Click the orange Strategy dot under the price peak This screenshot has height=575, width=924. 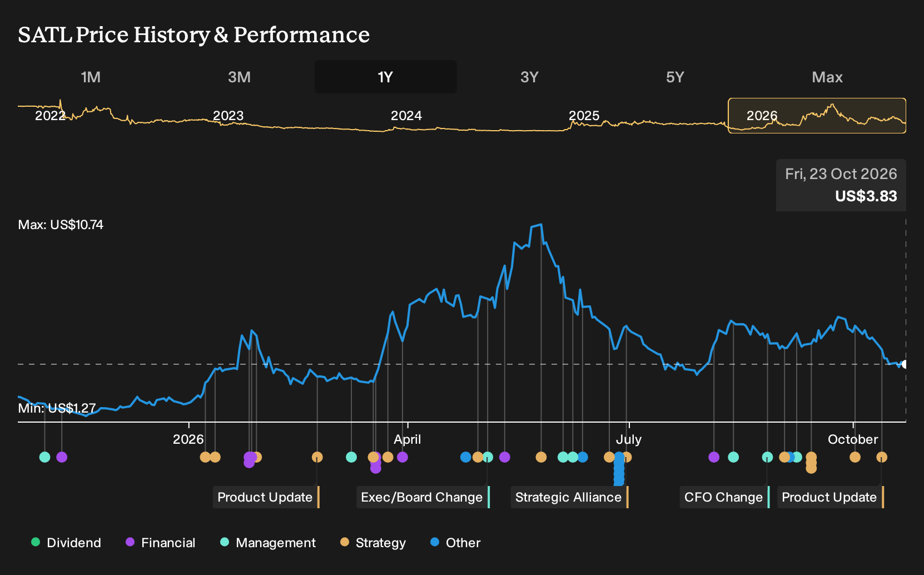pyautogui.click(x=541, y=457)
